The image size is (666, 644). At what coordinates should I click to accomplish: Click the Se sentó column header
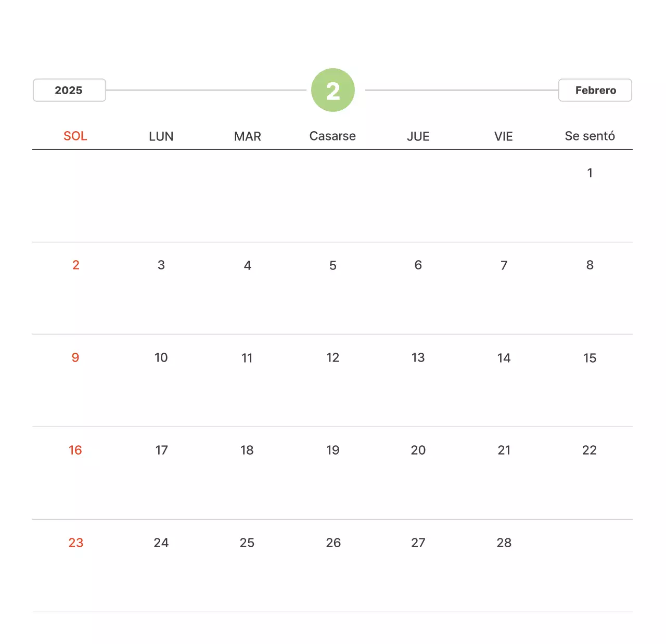[x=590, y=136]
